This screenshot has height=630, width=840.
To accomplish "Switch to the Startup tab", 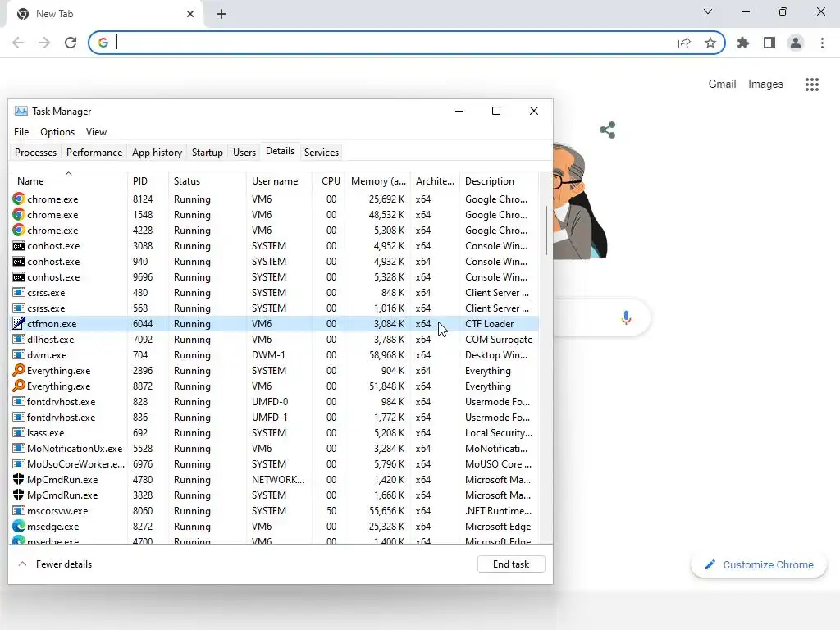I will pyautogui.click(x=208, y=152).
